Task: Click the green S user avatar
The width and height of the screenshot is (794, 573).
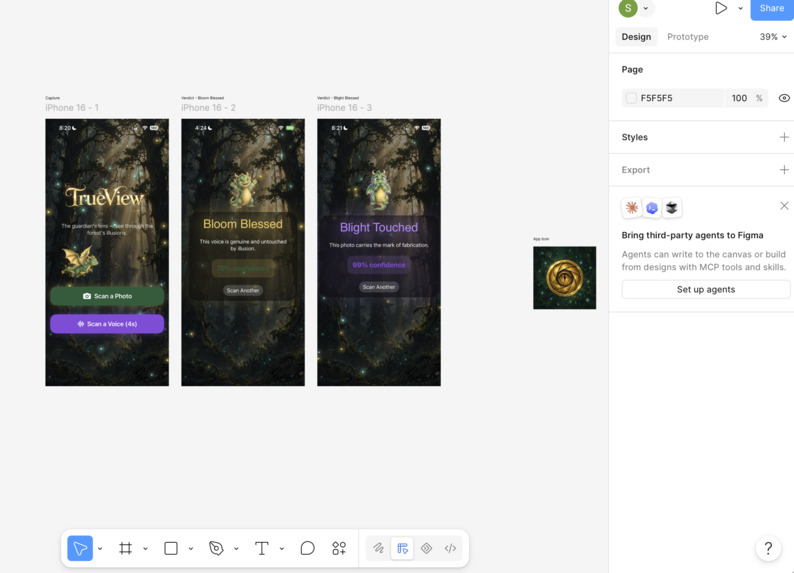Action: click(x=628, y=8)
